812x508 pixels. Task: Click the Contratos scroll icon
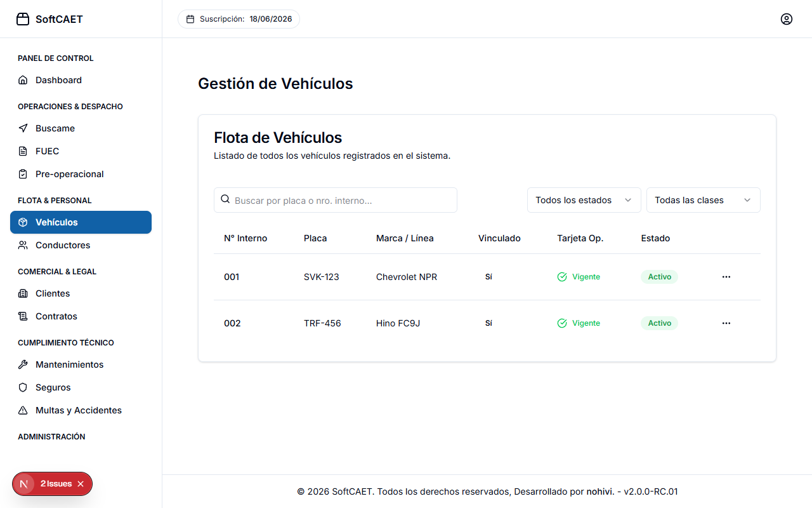point(23,316)
